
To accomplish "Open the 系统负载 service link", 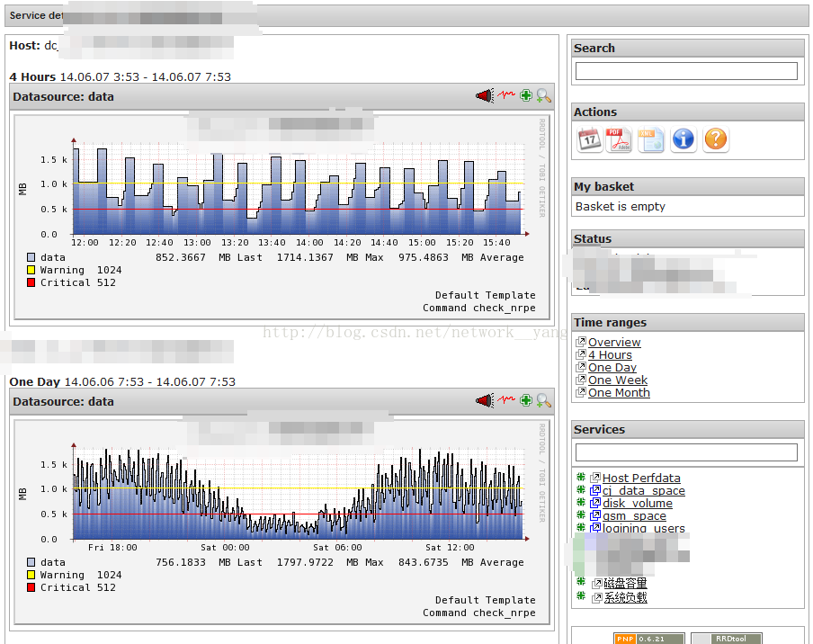I will tap(625, 597).
